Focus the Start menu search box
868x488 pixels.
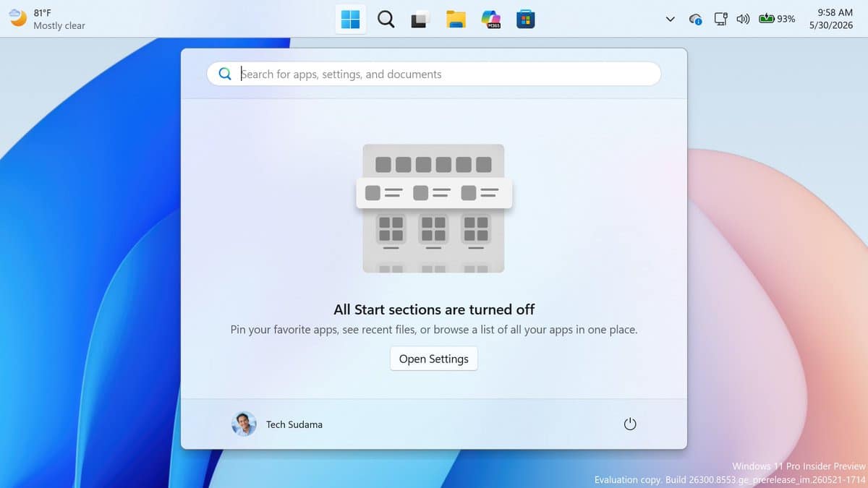pos(434,74)
